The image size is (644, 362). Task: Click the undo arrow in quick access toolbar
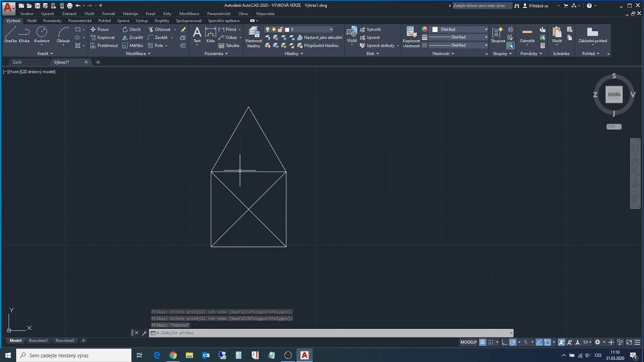pyautogui.click(x=78, y=6)
